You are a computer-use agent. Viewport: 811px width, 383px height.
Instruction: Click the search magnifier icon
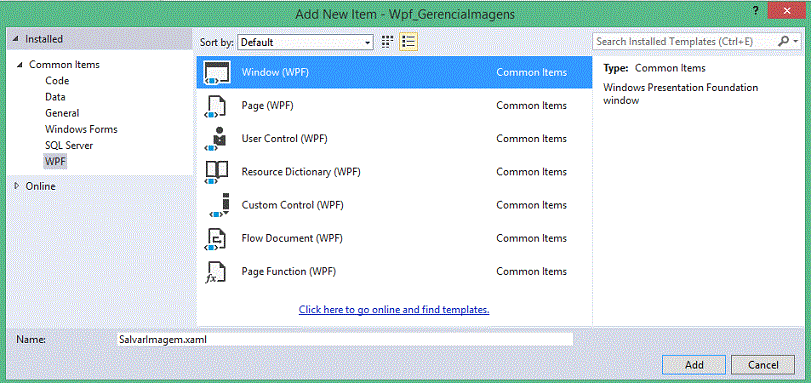[784, 41]
